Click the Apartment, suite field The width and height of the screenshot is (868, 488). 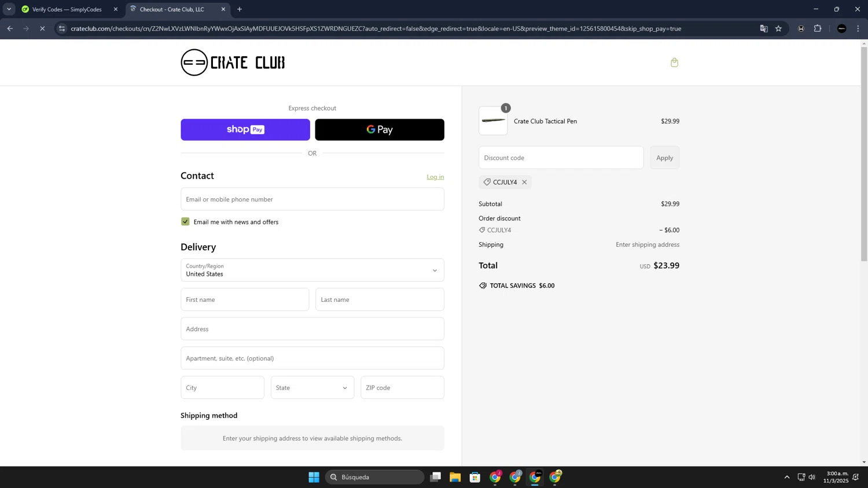(312, 358)
